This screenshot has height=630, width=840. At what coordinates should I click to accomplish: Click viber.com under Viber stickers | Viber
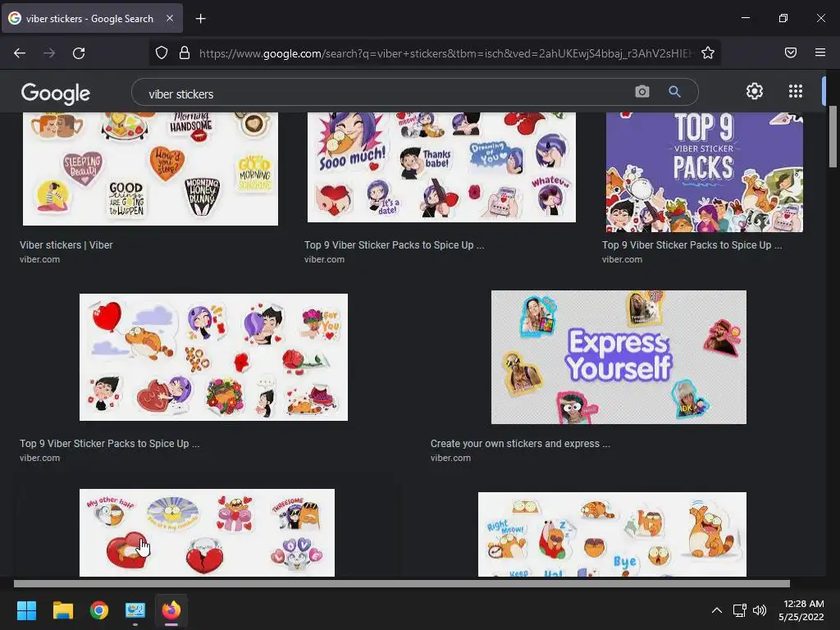coord(39,259)
